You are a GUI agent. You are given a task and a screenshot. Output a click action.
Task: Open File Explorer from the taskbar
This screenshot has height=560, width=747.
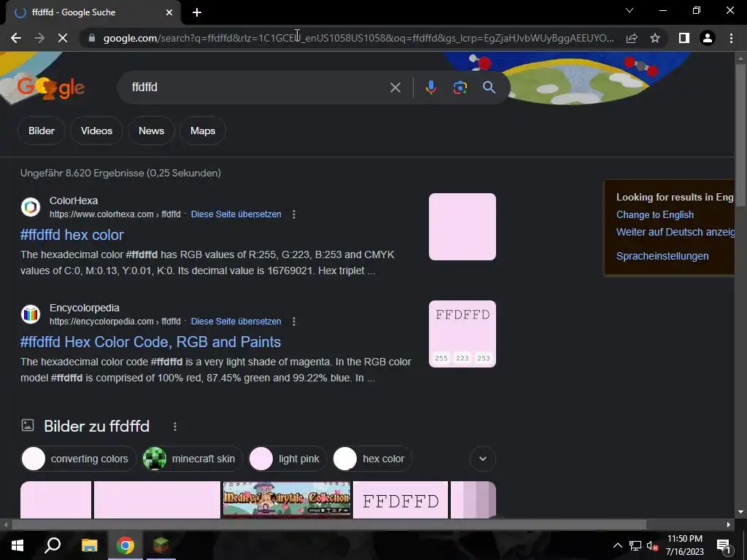89,545
